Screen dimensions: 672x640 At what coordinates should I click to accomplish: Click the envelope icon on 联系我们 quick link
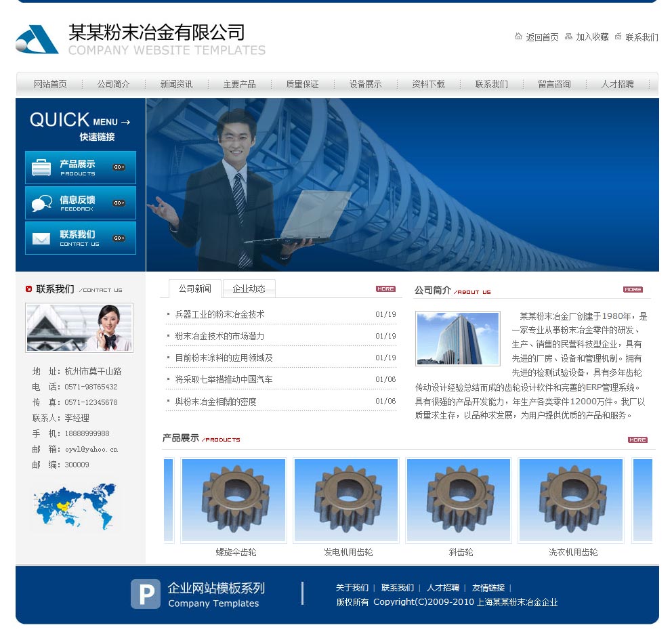pyautogui.click(x=40, y=238)
